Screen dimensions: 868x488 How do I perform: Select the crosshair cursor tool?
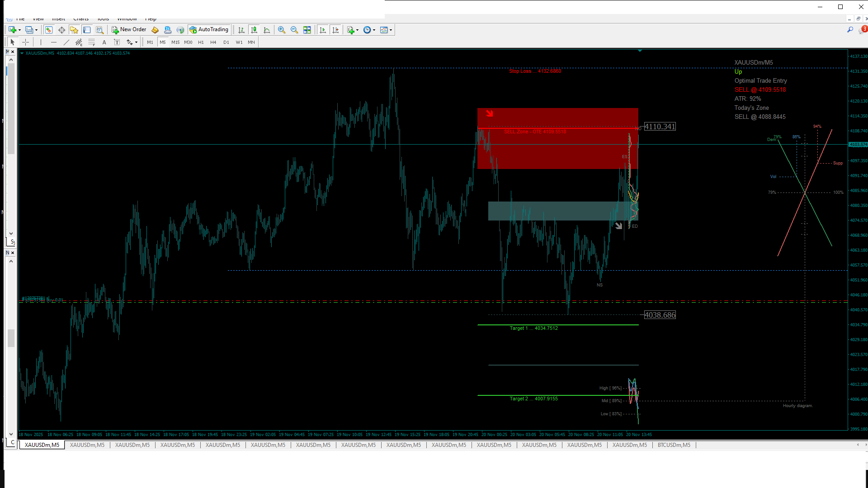[26, 42]
